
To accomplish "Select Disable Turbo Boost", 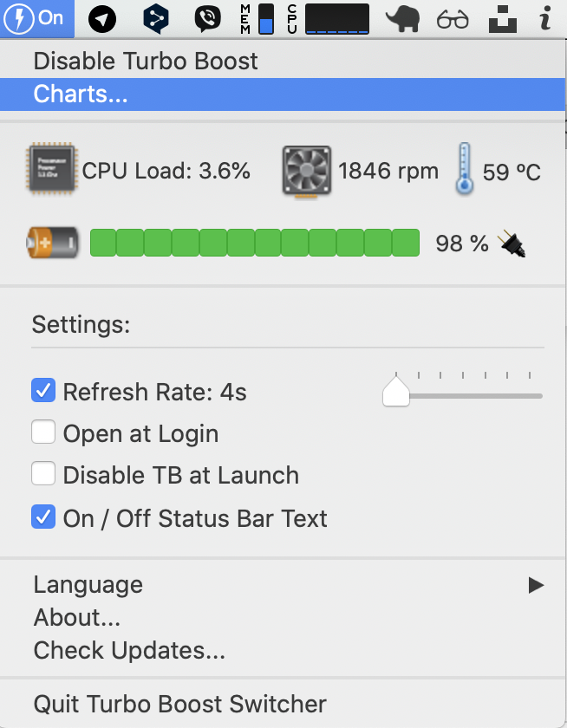I will point(145,61).
